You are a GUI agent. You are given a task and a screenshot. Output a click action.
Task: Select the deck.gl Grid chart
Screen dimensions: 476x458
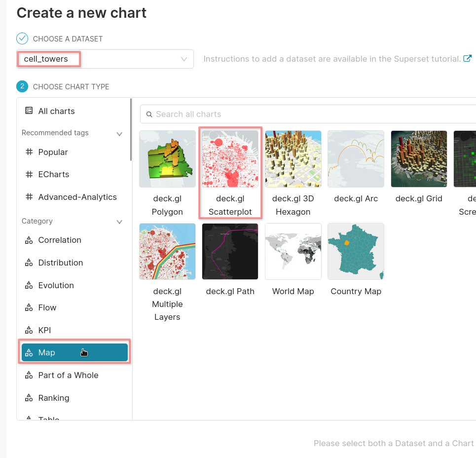click(x=418, y=158)
